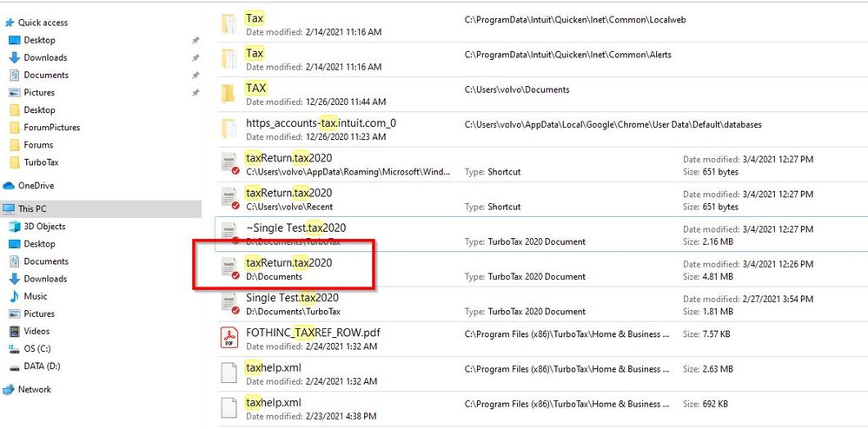Click folder icon of TAX in C:\Users\volvo\Documents

(228, 94)
